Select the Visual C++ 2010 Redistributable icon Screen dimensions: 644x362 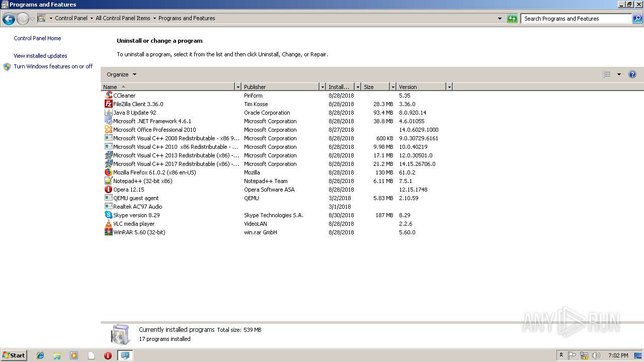point(108,147)
